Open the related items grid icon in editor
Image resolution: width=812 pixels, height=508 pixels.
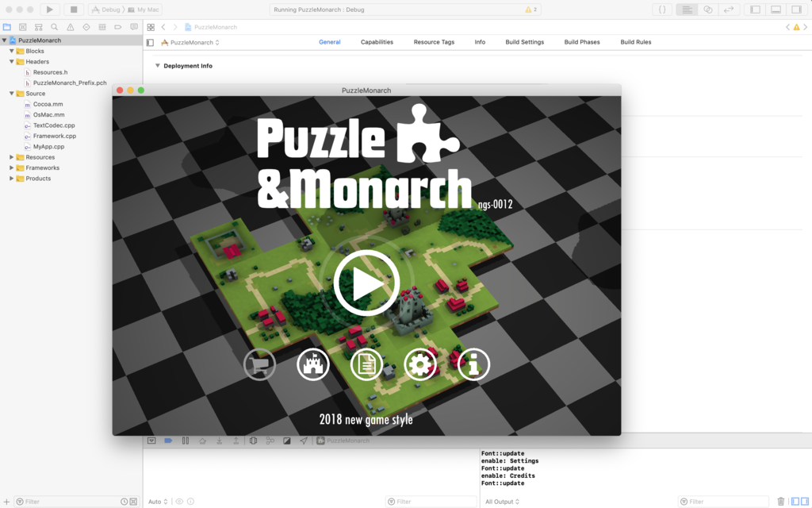[151, 27]
